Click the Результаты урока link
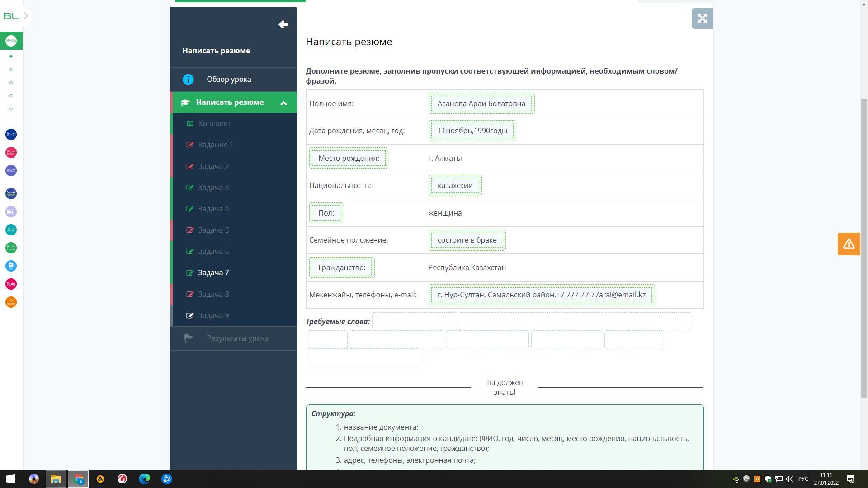The image size is (868, 488). pyautogui.click(x=237, y=338)
